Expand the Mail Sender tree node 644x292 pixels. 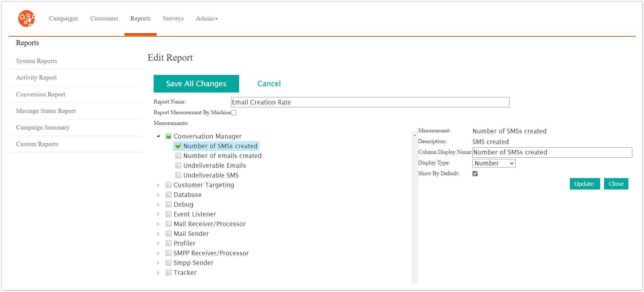pos(158,233)
